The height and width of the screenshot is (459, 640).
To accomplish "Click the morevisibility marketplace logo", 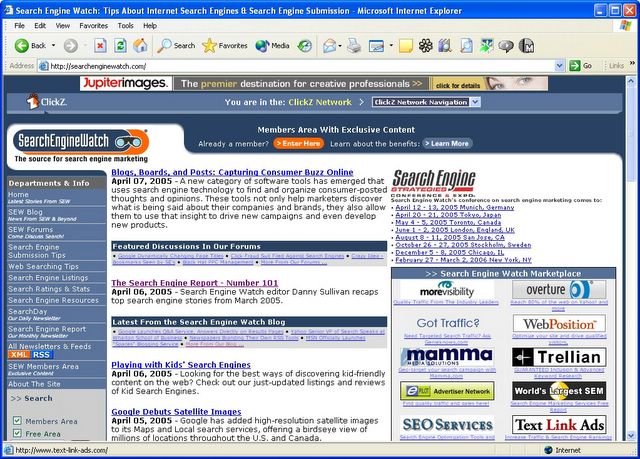I will (447, 290).
